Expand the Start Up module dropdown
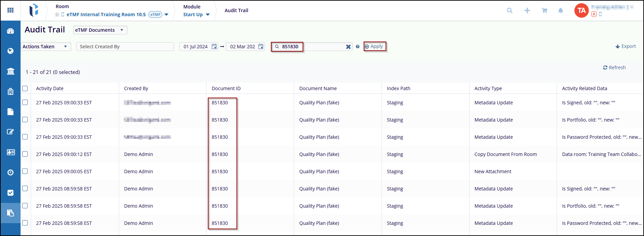Viewport: 644px width, 236px height. click(x=196, y=15)
